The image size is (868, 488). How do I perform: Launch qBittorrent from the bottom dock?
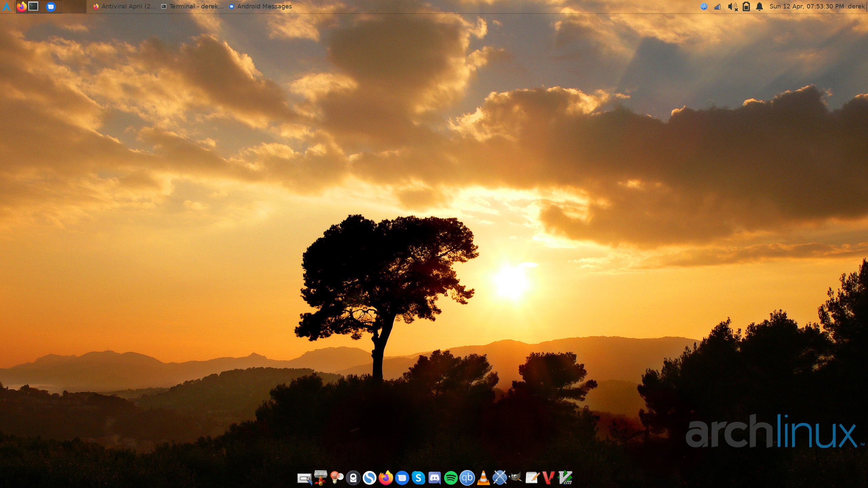[x=467, y=478]
